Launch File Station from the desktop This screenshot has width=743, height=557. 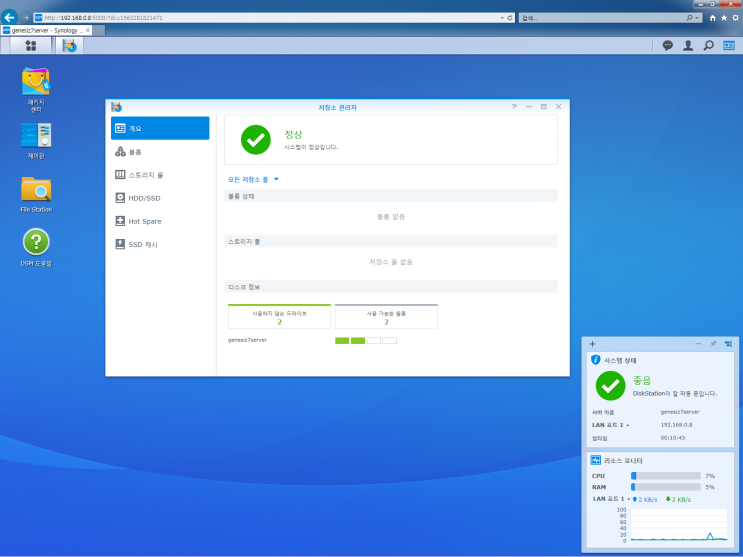(36, 194)
